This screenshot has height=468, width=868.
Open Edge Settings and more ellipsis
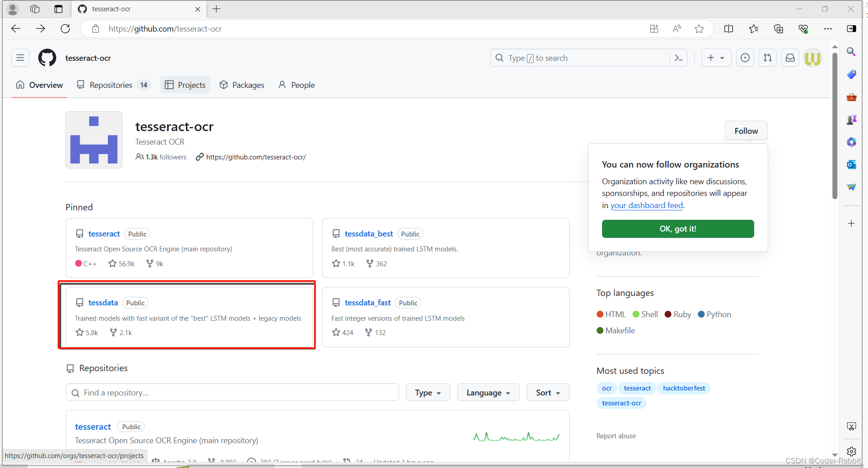(x=828, y=29)
